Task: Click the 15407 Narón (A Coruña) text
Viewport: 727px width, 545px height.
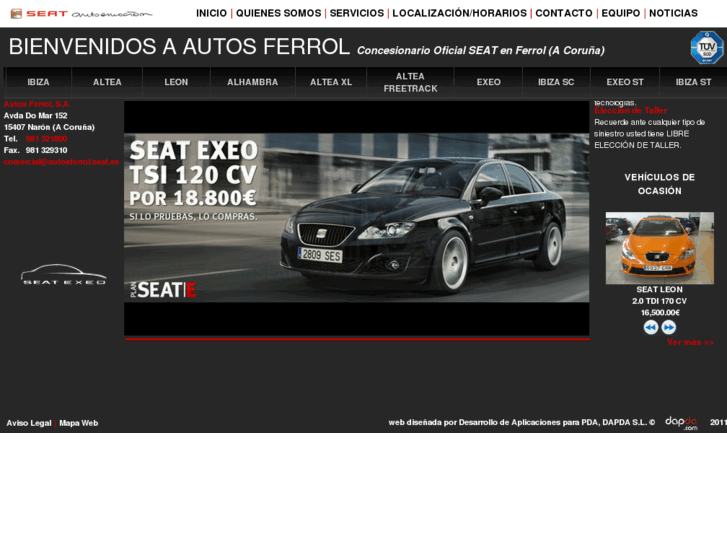Action: 49,127
